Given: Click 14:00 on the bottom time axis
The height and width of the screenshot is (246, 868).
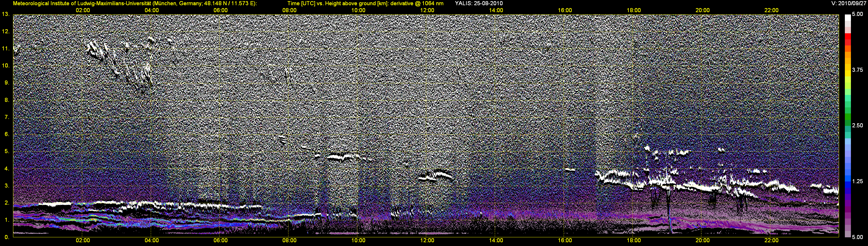Looking at the screenshot, I should (x=496, y=240).
